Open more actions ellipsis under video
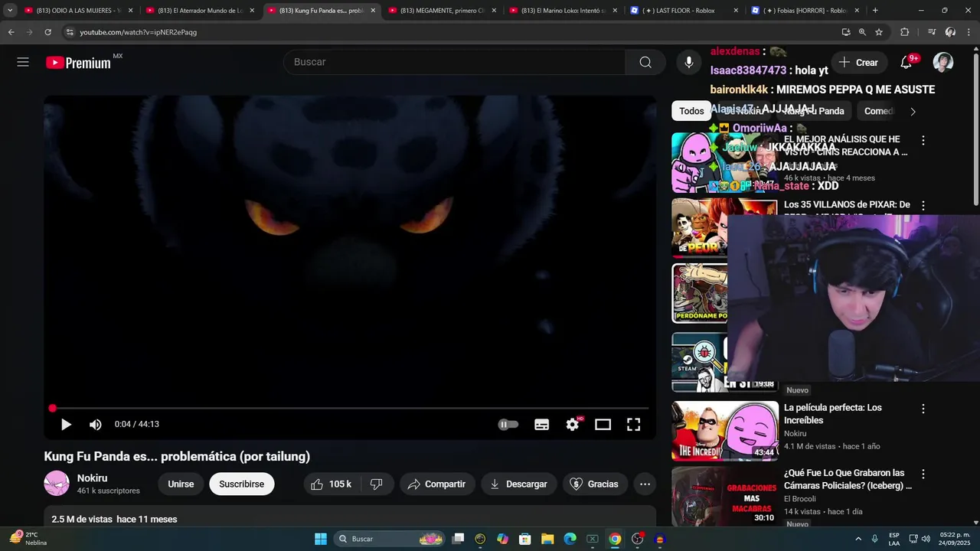This screenshot has height=551, width=980. 645,484
